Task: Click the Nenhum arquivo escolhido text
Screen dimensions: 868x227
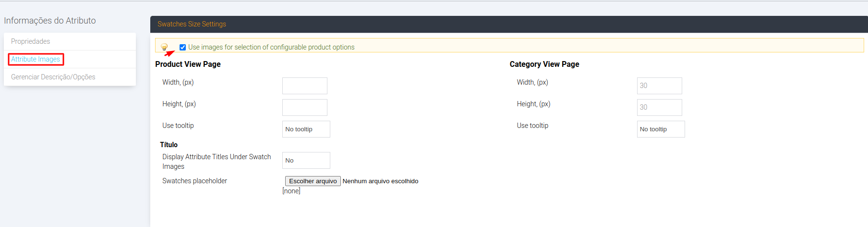Action: click(x=380, y=181)
